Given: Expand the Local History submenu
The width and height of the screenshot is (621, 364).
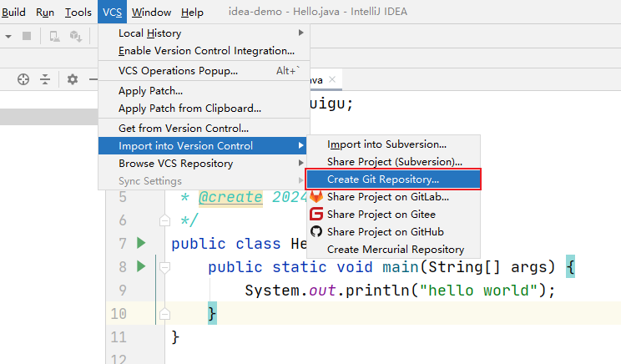Looking at the screenshot, I should pos(204,33).
